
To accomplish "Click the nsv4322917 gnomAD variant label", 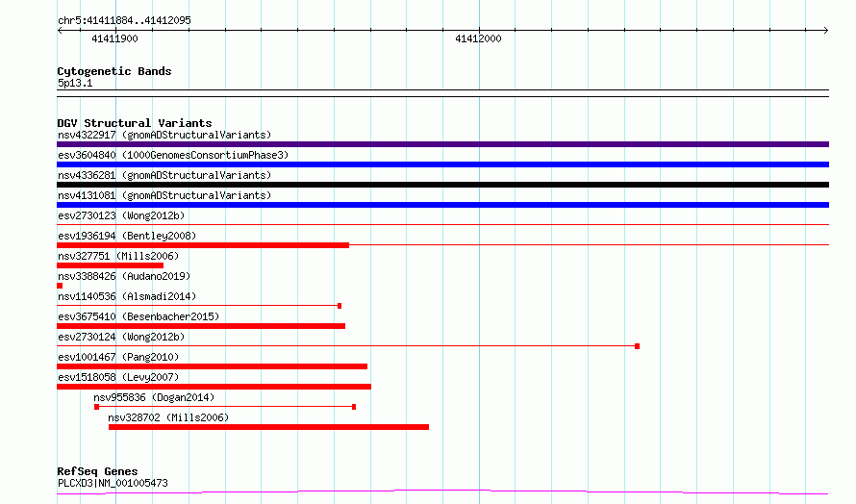I will [164, 135].
